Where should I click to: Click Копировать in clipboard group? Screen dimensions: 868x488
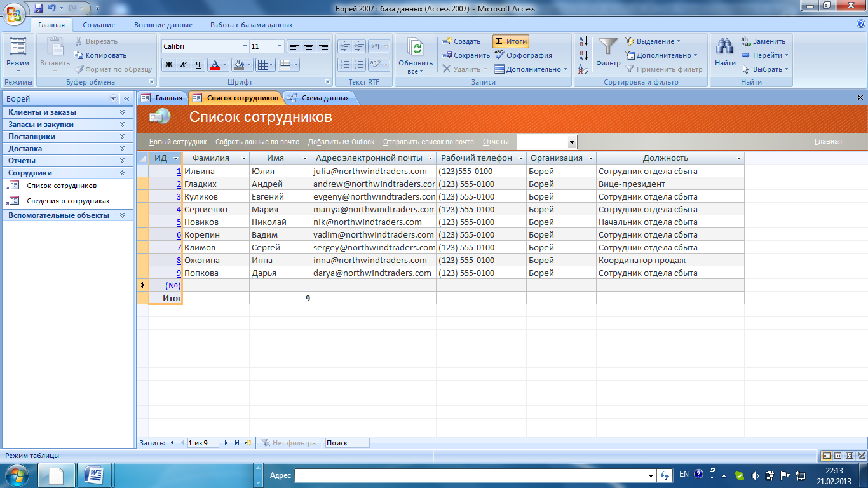100,55
